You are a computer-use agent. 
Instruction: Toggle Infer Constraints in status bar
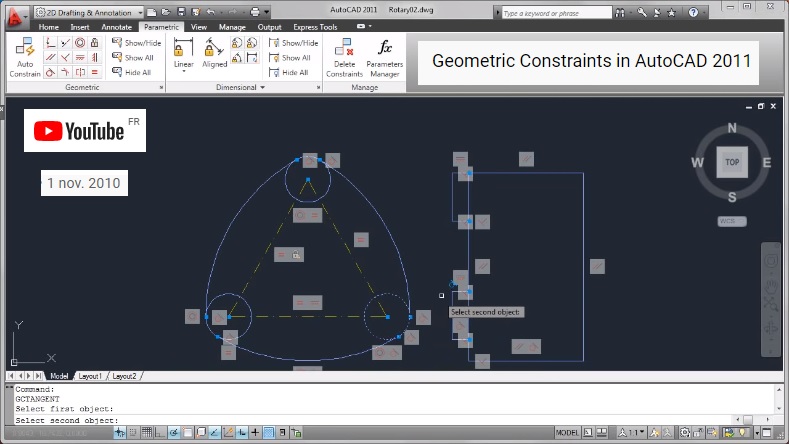(119, 432)
